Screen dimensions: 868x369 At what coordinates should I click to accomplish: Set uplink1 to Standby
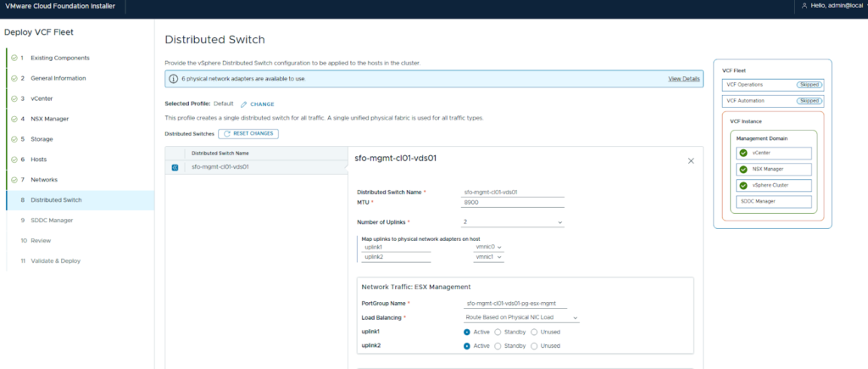[x=498, y=332]
